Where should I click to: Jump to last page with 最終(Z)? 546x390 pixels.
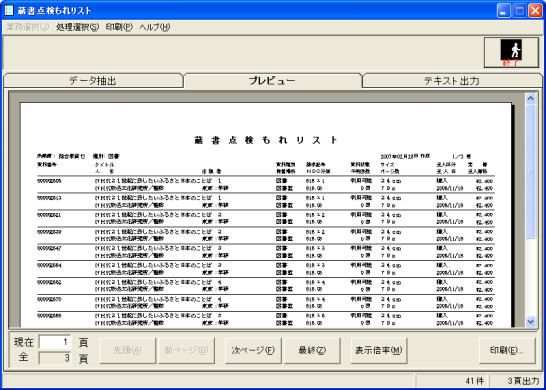click(312, 350)
